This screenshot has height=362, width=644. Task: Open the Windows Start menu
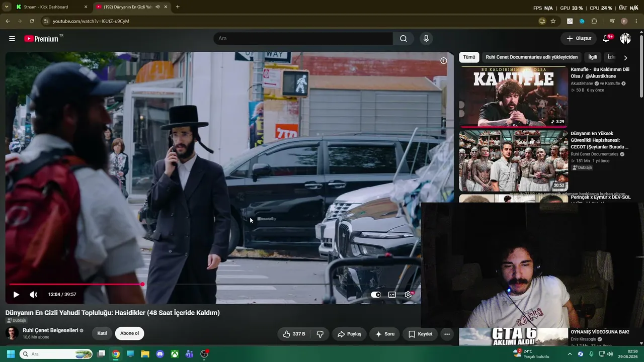pos(11,354)
